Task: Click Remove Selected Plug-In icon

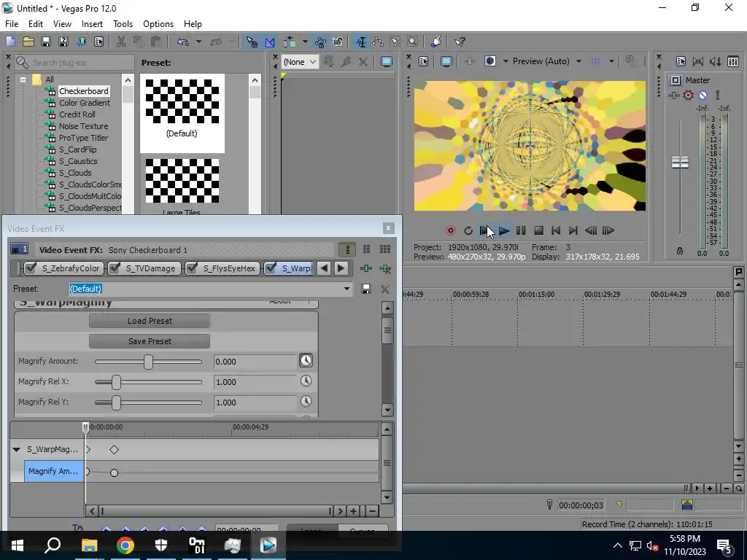Action: (x=385, y=268)
